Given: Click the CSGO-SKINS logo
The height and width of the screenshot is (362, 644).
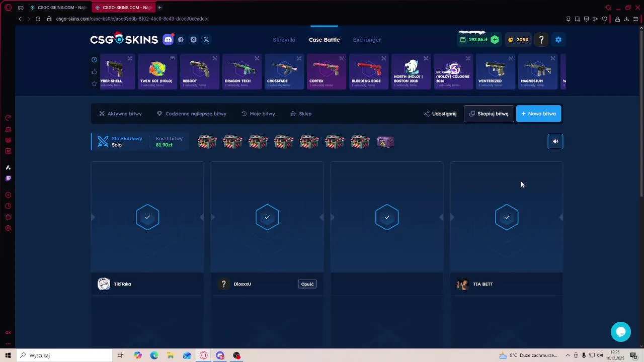Looking at the screenshot, I should [124, 39].
